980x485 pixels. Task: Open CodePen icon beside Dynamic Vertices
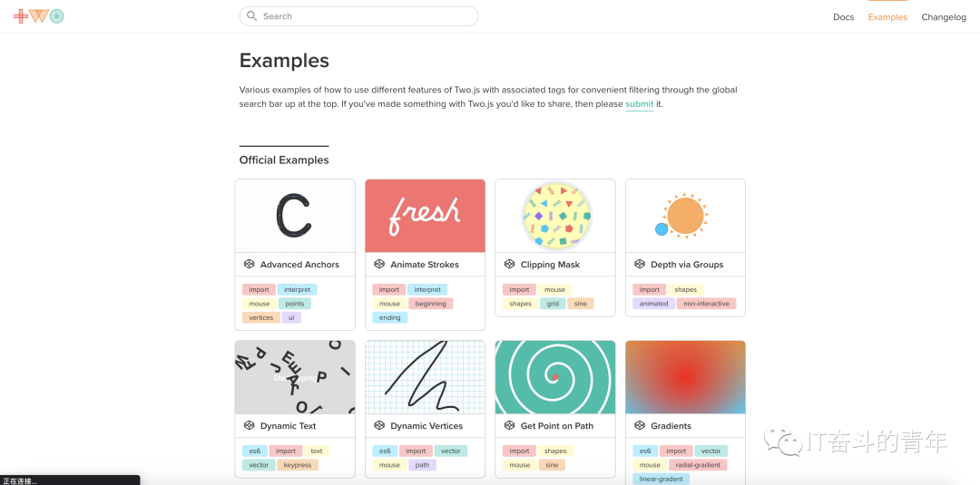pos(378,425)
